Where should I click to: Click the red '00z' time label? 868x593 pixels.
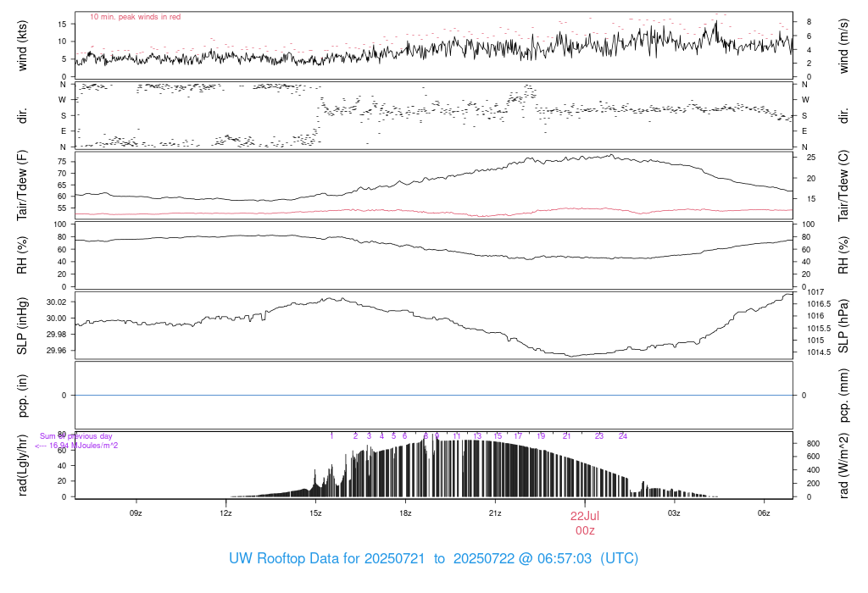(585, 530)
